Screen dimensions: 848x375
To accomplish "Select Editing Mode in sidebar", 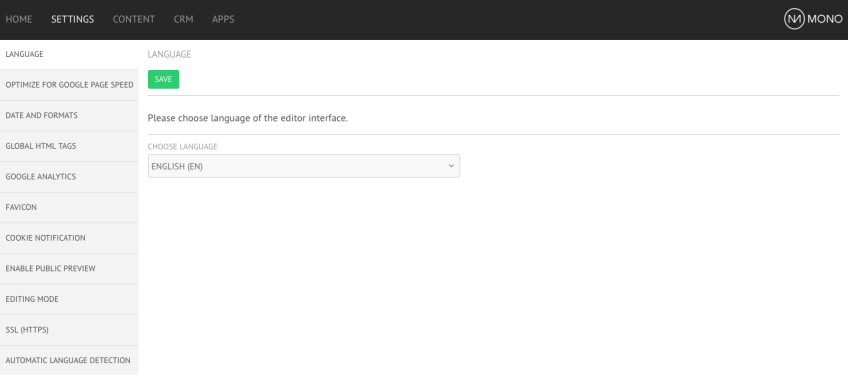I will 69,299.
